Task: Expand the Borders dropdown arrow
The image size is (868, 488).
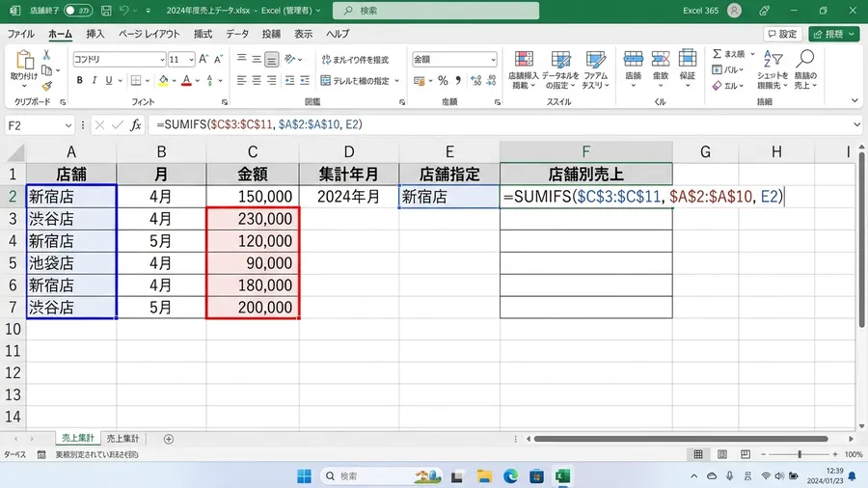Action: tap(148, 81)
